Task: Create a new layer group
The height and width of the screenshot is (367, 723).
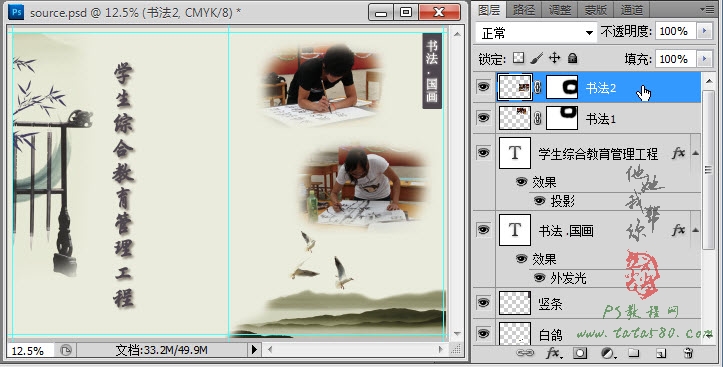Action: click(x=634, y=353)
